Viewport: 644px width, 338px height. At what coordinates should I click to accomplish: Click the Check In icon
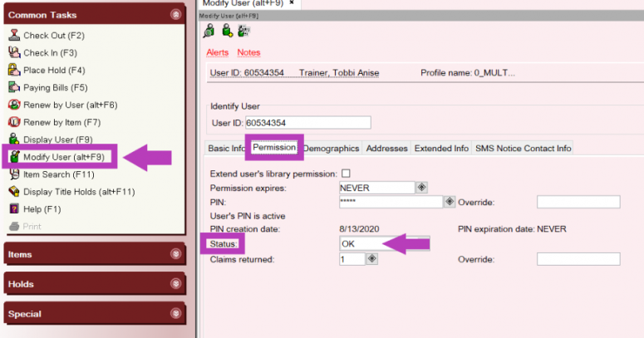[x=14, y=52]
